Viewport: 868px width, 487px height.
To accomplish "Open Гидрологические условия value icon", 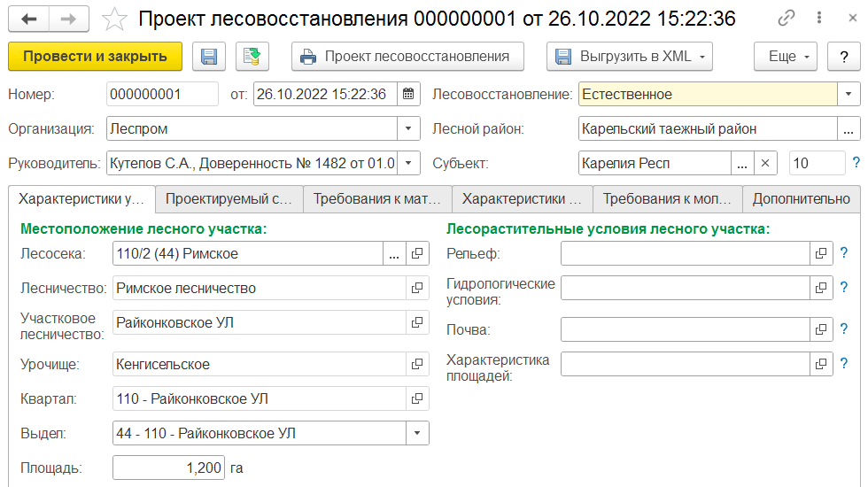I will [x=822, y=288].
